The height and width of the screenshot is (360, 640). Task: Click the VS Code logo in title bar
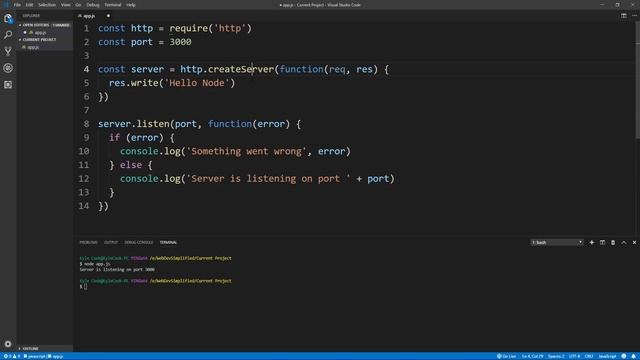point(6,5)
